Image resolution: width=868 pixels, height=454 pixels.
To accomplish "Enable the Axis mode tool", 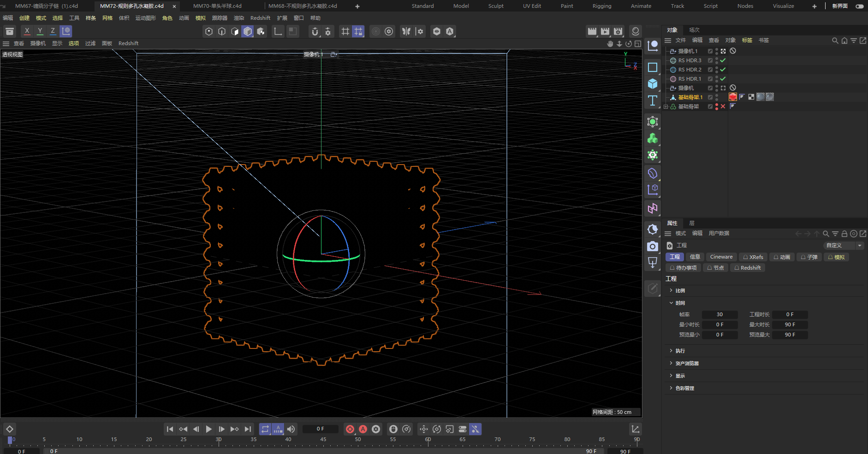I will coord(278,31).
